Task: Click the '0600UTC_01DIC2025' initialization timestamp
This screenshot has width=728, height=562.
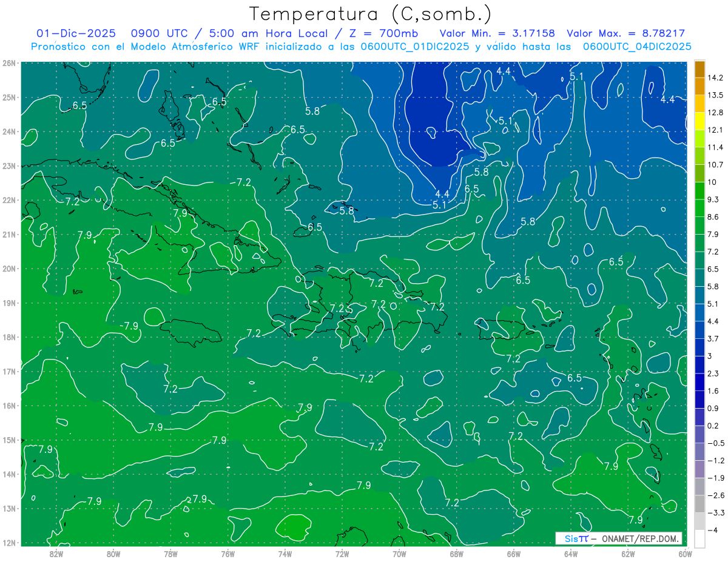Action: click(x=415, y=46)
